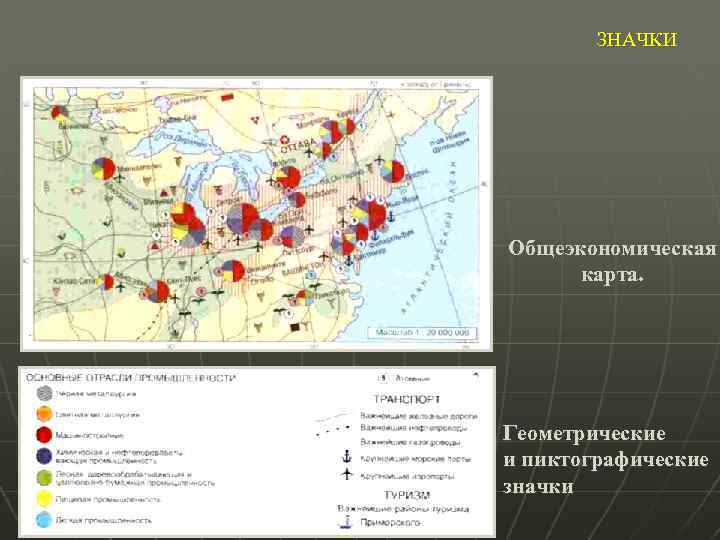
Task: Click the red star capital marker beside ОТТАВА
Action: click(x=285, y=140)
